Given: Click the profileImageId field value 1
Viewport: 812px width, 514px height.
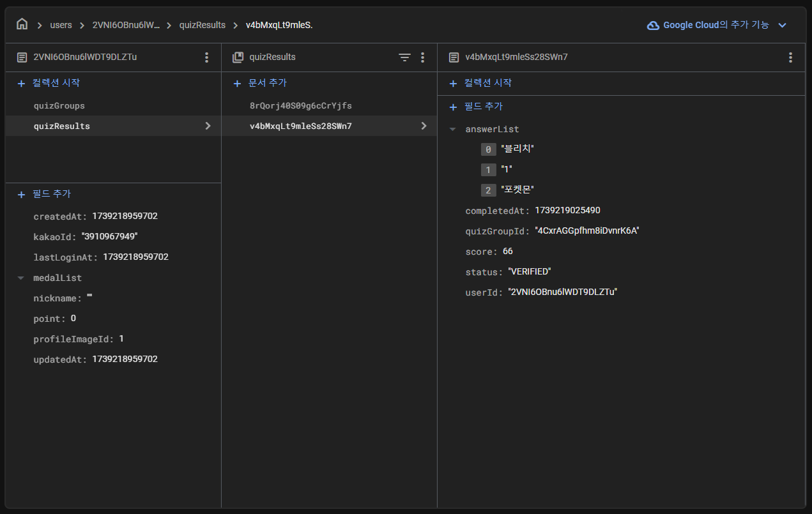Looking at the screenshot, I should pyautogui.click(x=121, y=338).
